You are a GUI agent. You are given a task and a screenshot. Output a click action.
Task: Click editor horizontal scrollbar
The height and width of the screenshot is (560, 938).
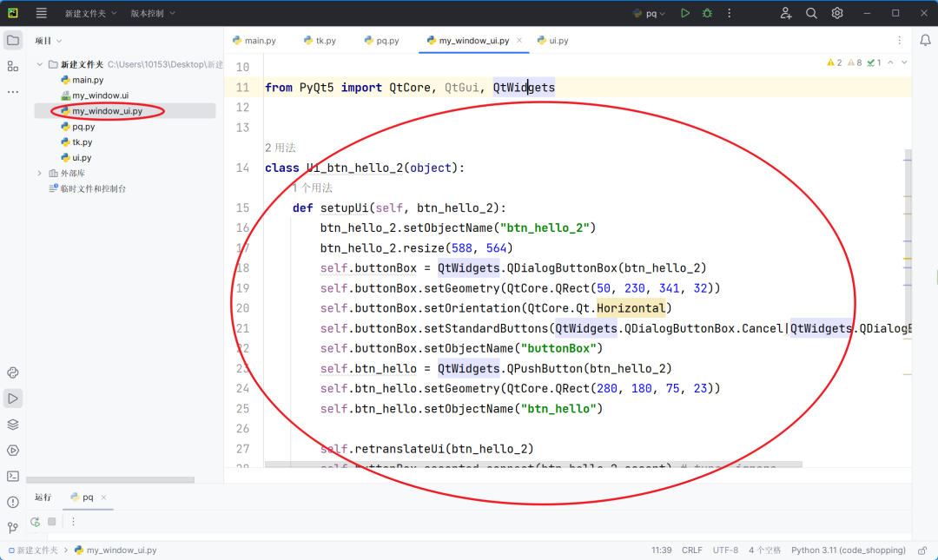533,464
